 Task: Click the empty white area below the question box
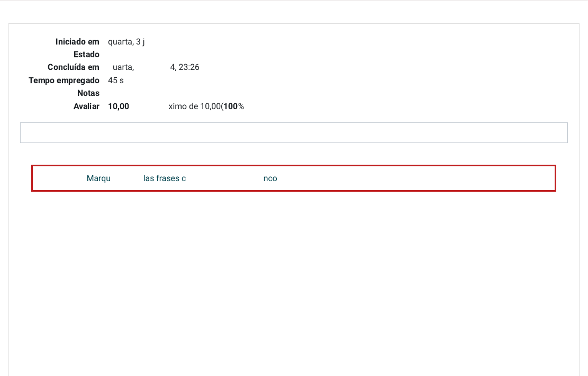click(x=293, y=275)
